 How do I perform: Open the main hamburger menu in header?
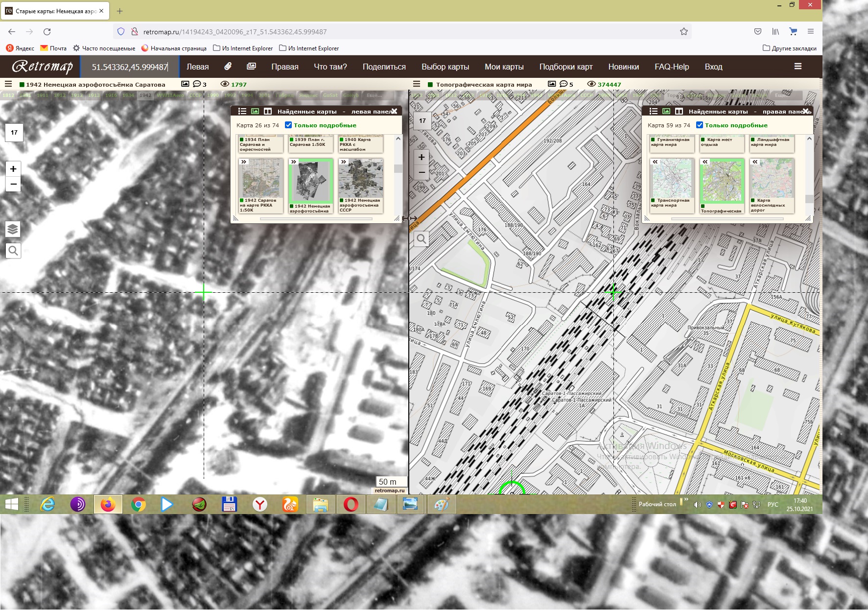click(798, 67)
